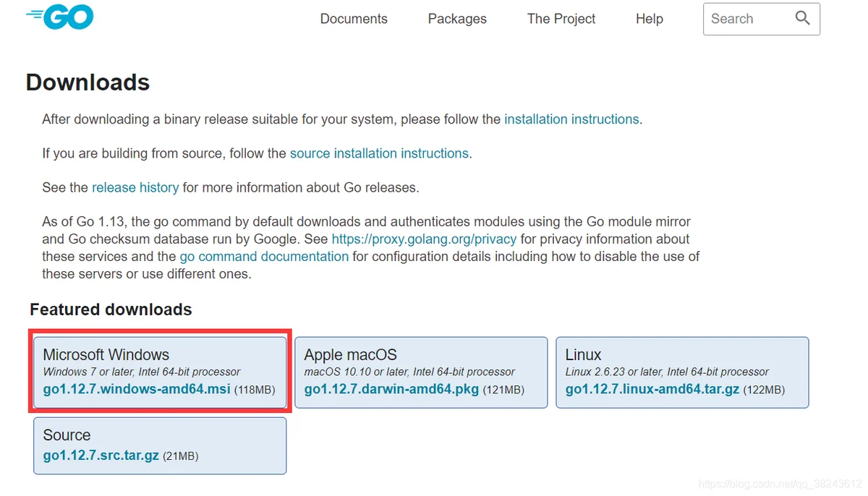868x496 pixels.
Task: Open the source installation instructions link
Action: pyautogui.click(x=379, y=153)
